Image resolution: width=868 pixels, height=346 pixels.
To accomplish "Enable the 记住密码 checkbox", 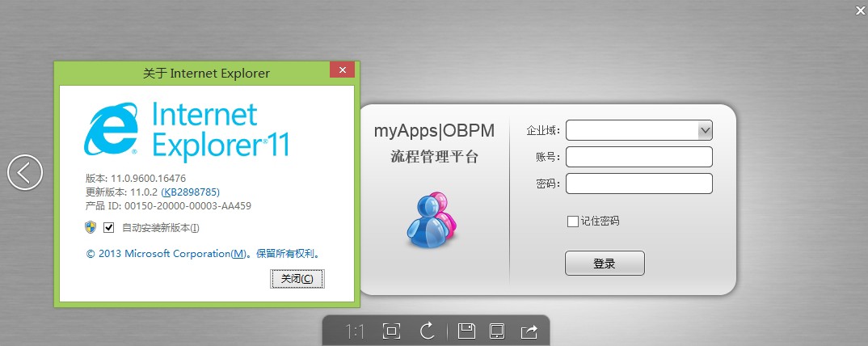I will point(573,222).
